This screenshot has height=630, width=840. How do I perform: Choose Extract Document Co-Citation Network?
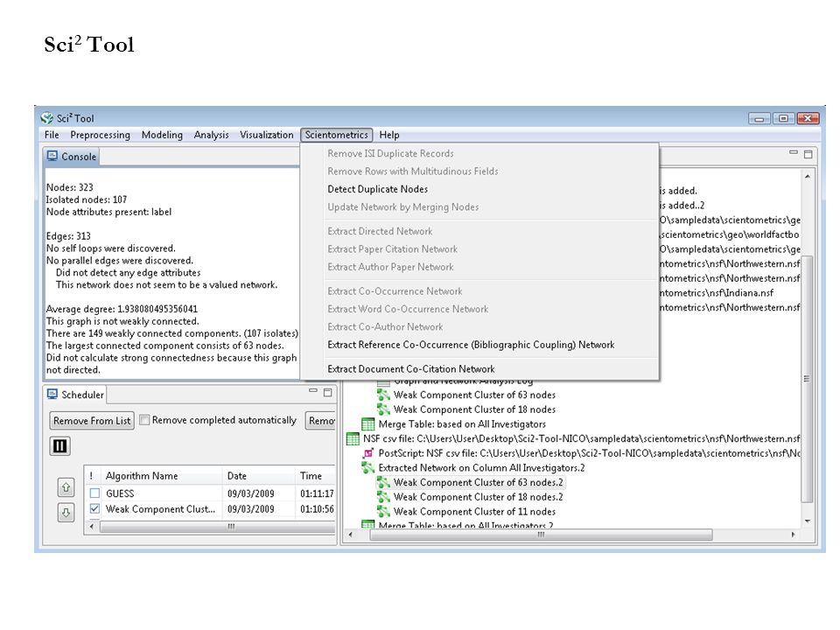411,368
